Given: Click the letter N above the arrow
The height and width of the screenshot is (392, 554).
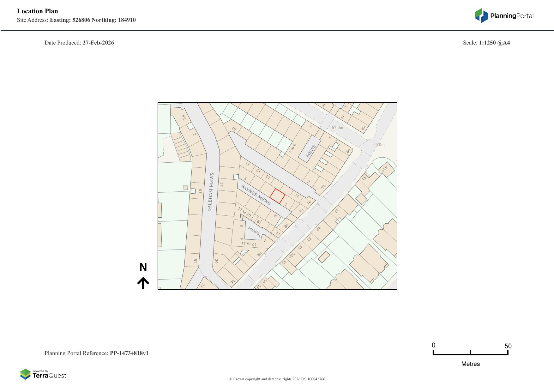Looking at the screenshot, I should click(143, 267).
